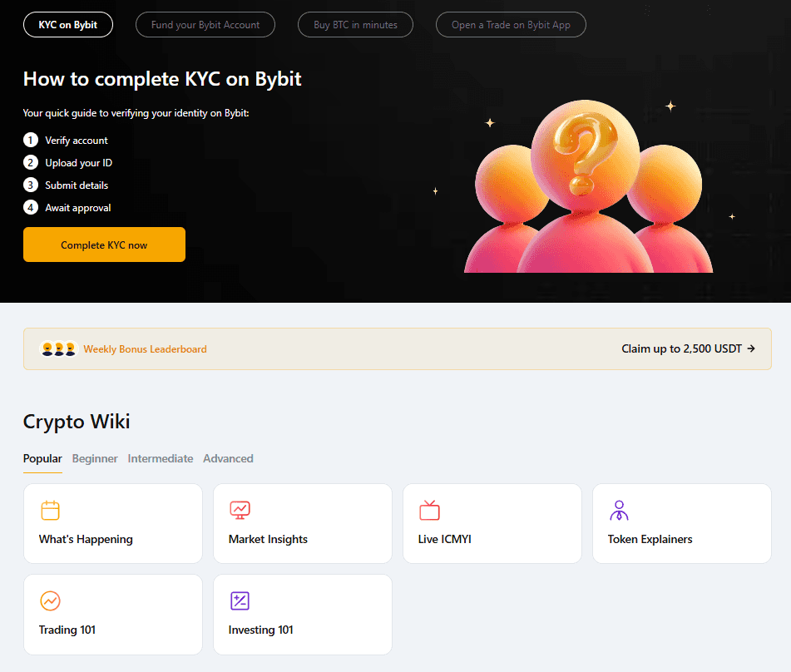This screenshot has width=791, height=672.
Task: Click the Trading 101 trend-line icon
Action: pos(50,600)
